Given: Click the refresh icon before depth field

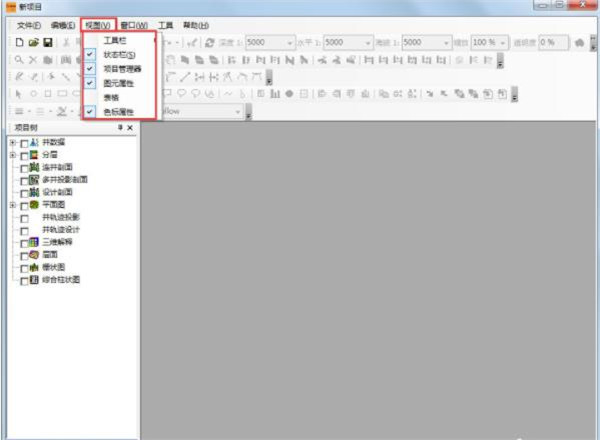Looking at the screenshot, I should [209, 43].
